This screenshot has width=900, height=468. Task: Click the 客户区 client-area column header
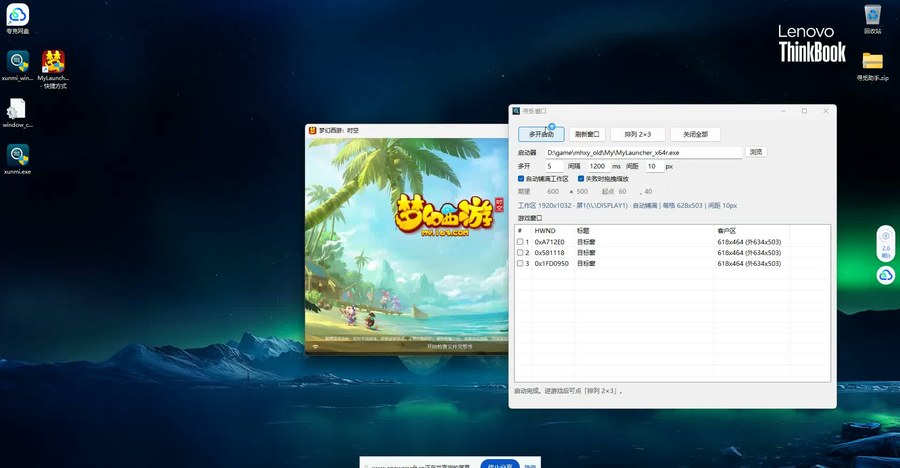[726, 231]
